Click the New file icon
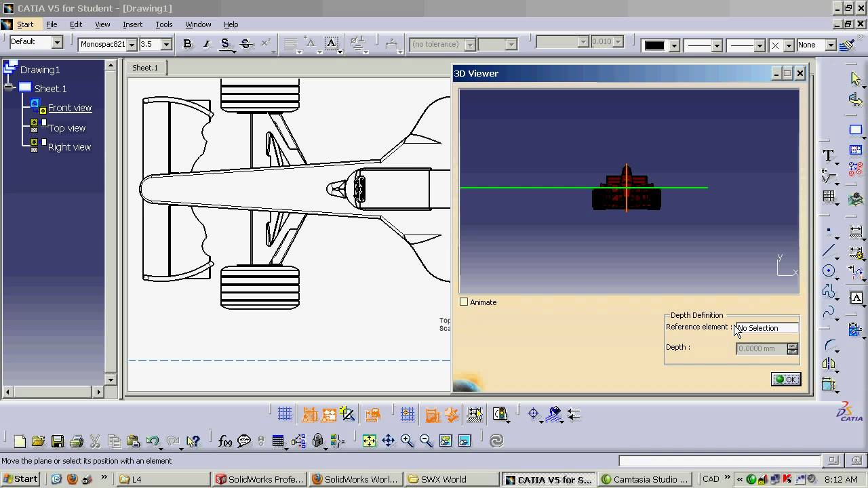 (20, 441)
